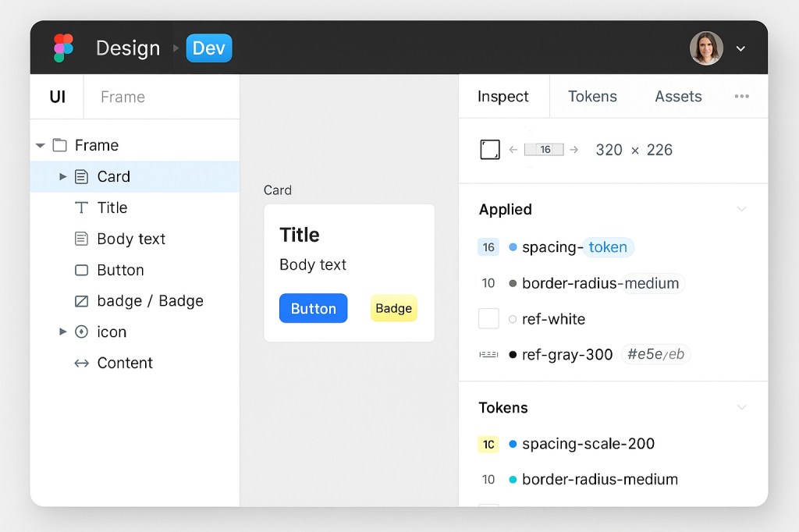Click the target icon beside the icon layer
Viewport: 799px width, 532px height.
click(82, 332)
